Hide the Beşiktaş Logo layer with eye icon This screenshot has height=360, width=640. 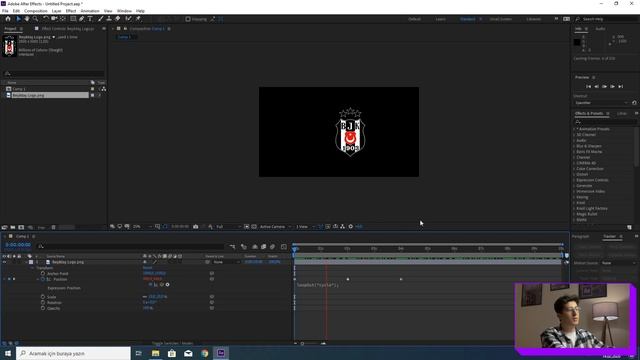point(4,262)
